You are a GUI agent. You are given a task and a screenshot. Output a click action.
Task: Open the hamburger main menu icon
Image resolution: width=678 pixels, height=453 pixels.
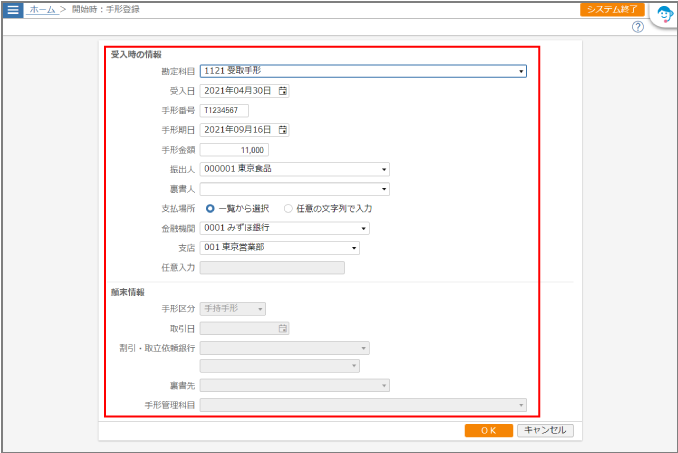14,10
